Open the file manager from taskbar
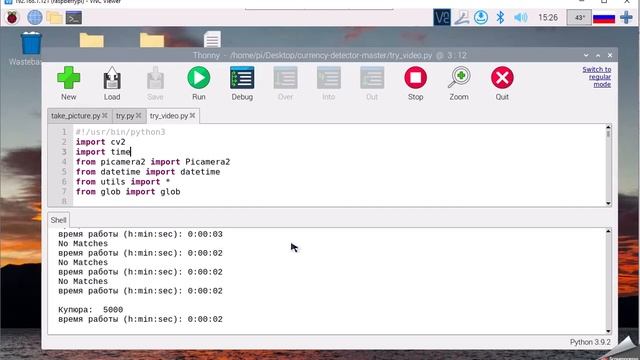This screenshot has width=640, height=360. point(54,18)
